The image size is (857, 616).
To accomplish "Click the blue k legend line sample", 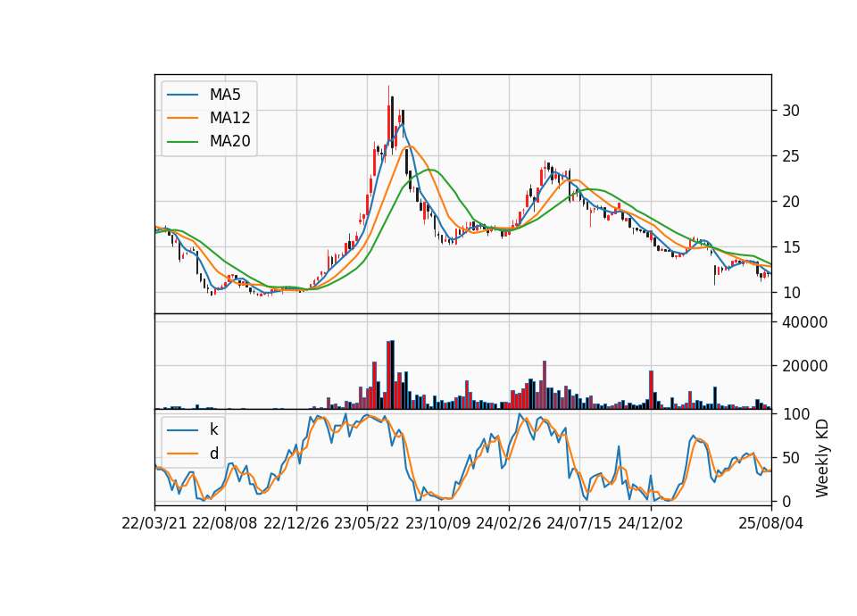I will pos(182,429).
